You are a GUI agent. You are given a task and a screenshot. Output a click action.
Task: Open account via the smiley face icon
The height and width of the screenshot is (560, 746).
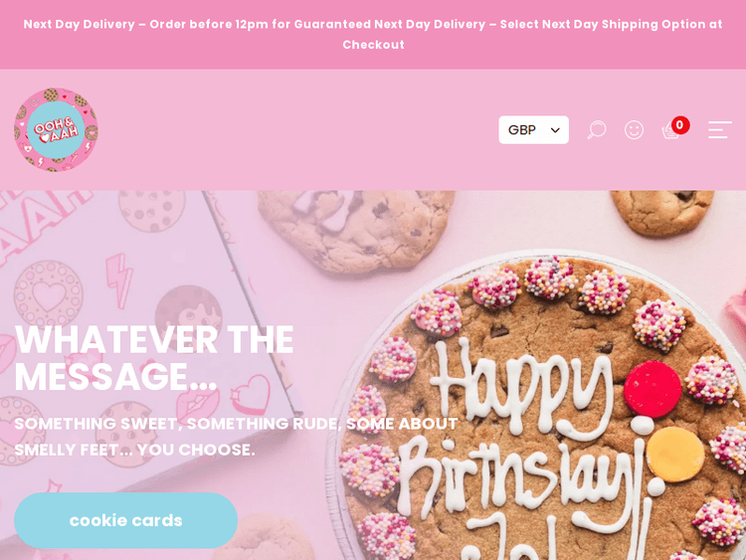[634, 130]
